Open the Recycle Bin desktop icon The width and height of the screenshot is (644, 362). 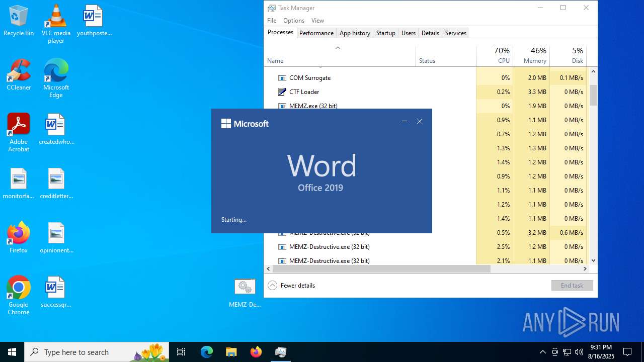click(19, 21)
